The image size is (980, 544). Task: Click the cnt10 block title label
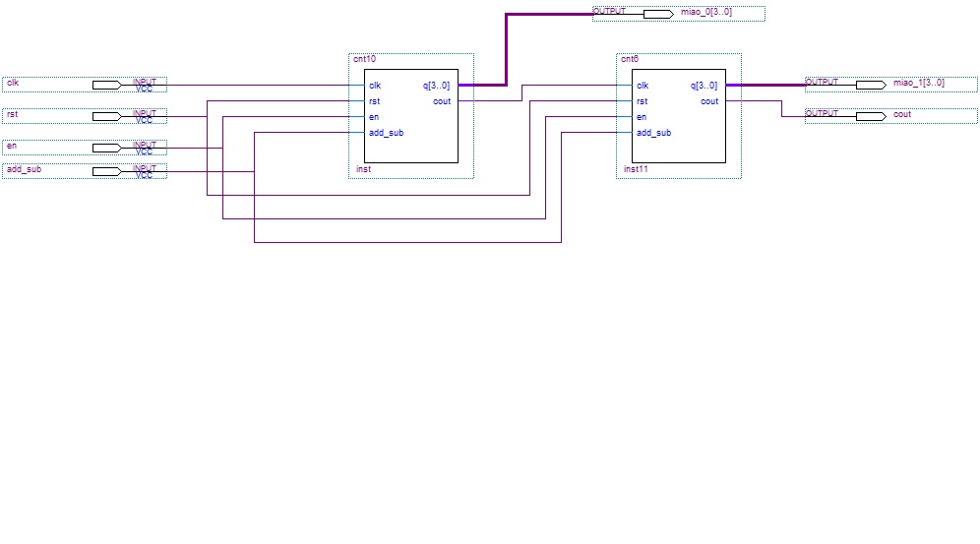point(364,59)
